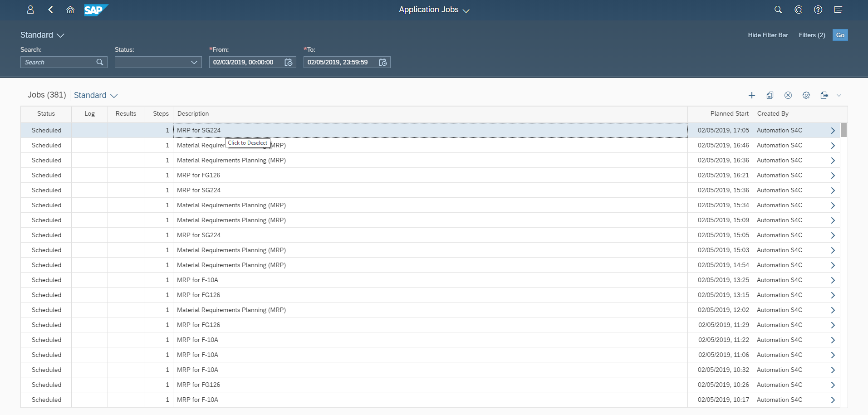Copy the selected job icon
Screen dimensions: 868x415
[770, 95]
